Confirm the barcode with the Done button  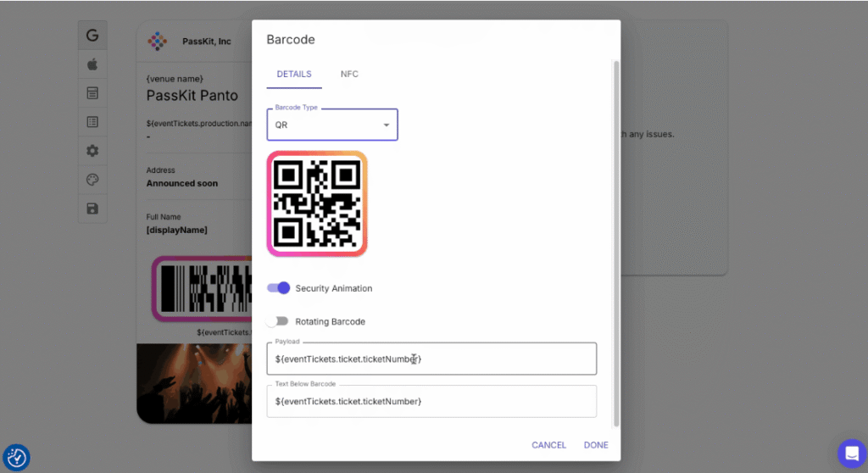click(x=595, y=445)
